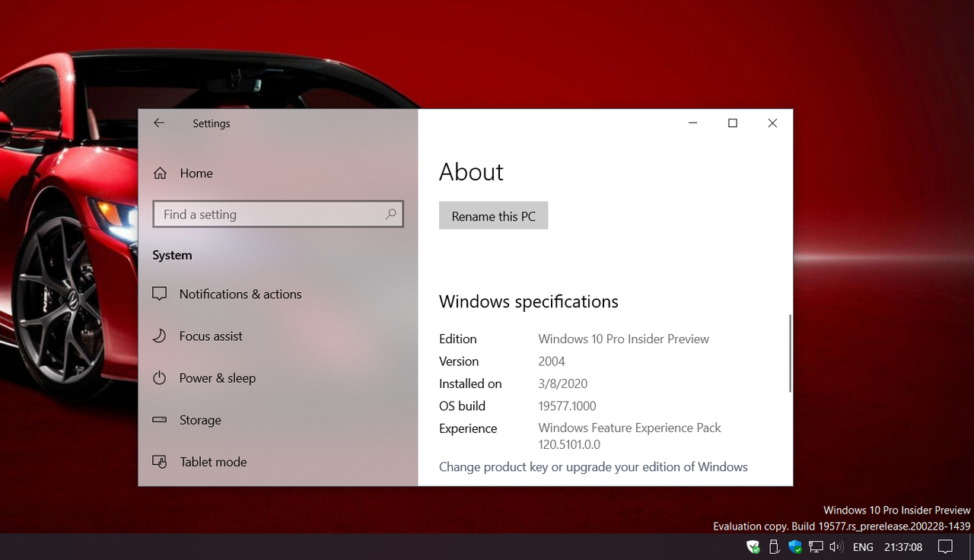Open the white shield tray icon with checkmark
974x560 pixels.
click(x=753, y=546)
